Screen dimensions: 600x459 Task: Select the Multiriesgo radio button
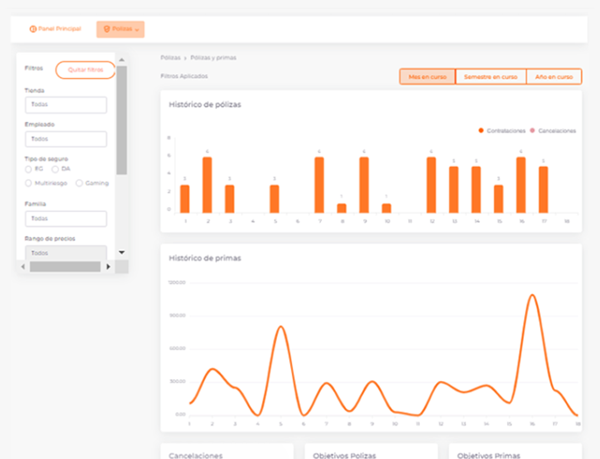pos(28,183)
